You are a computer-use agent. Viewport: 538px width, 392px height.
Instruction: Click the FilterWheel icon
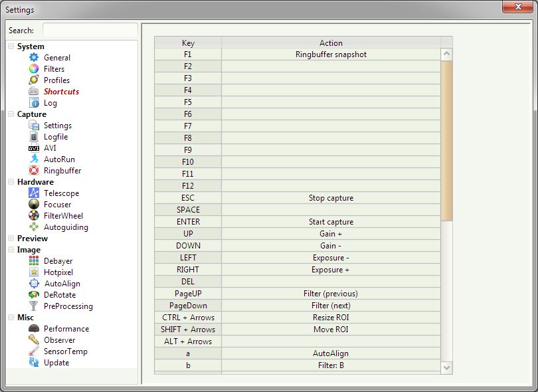[34, 215]
